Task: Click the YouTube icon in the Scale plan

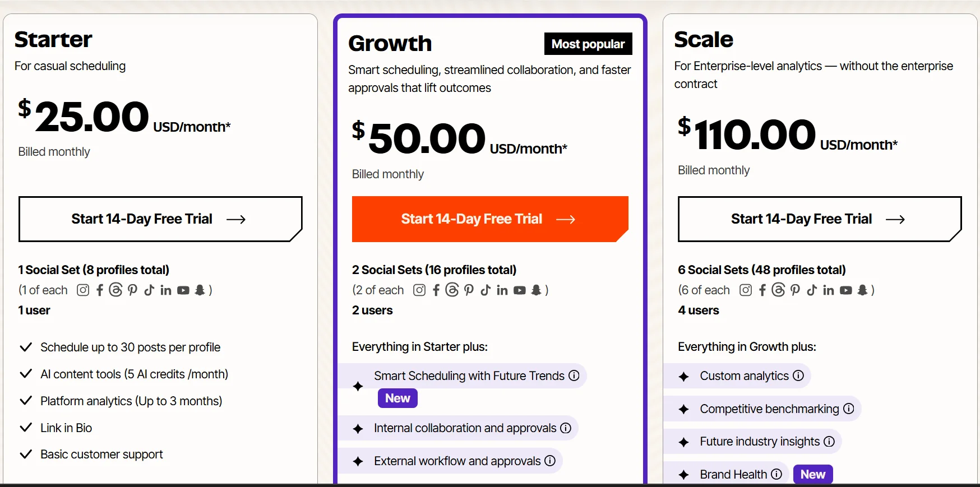Action: point(846,290)
